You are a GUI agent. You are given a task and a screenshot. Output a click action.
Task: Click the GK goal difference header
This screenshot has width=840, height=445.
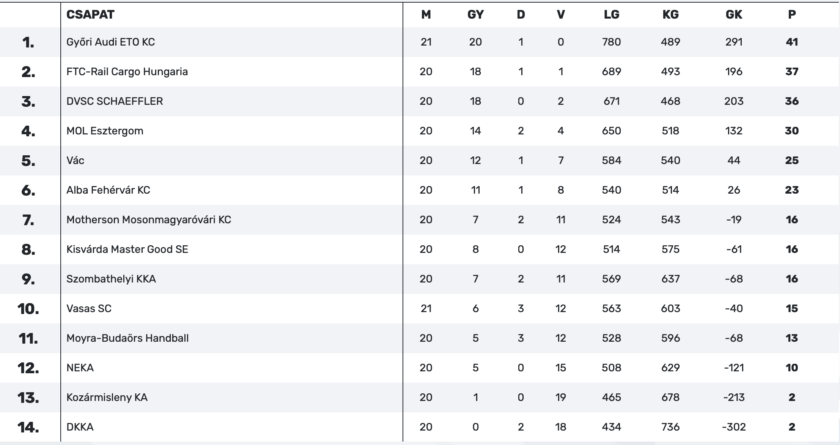click(734, 14)
